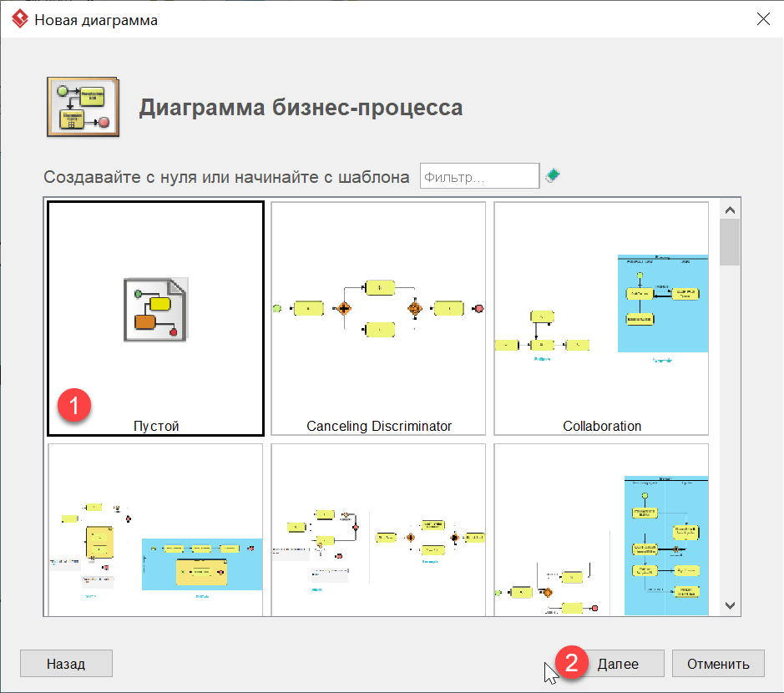Image resolution: width=784 pixels, height=693 pixels.
Task: Close the Новая диаграмма dialog window
Action: [x=762, y=19]
